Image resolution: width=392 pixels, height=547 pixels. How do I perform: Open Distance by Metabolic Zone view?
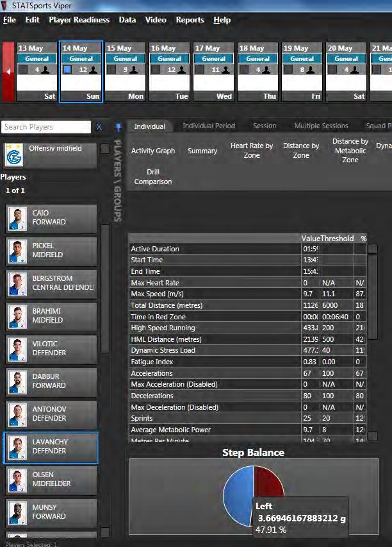click(350, 150)
